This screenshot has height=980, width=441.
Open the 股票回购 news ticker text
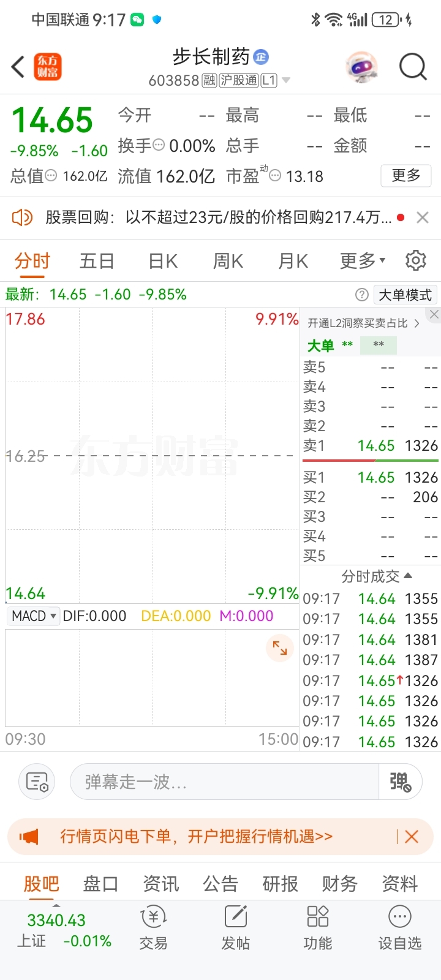(219, 217)
